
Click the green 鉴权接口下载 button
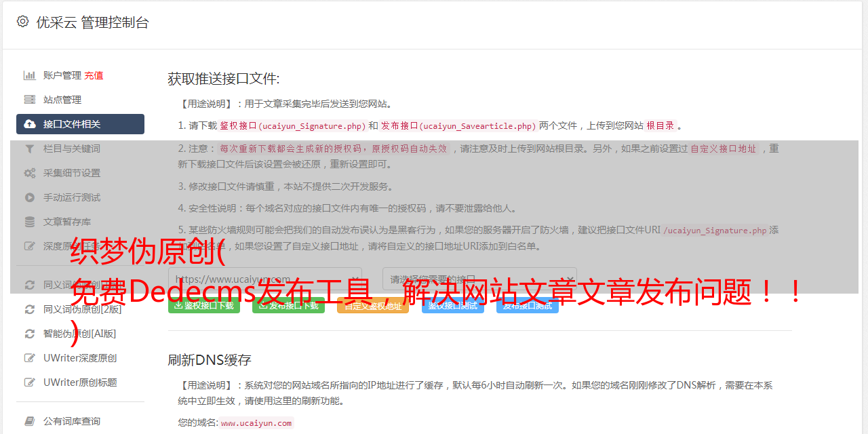point(204,305)
